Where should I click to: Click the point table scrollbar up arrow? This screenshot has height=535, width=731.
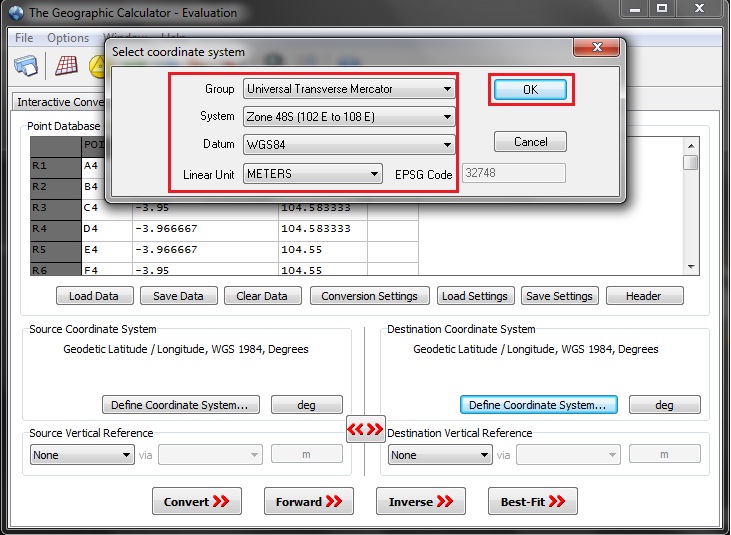tap(691, 146)
